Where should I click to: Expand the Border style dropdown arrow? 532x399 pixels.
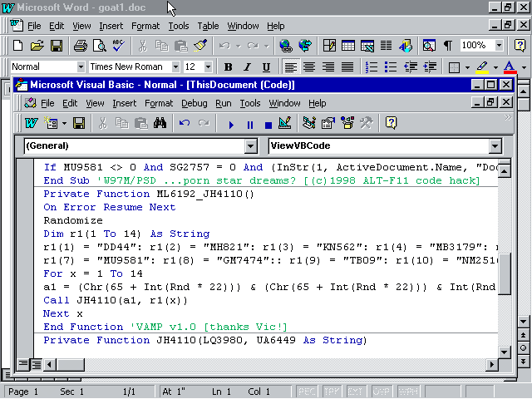[467, 67]
